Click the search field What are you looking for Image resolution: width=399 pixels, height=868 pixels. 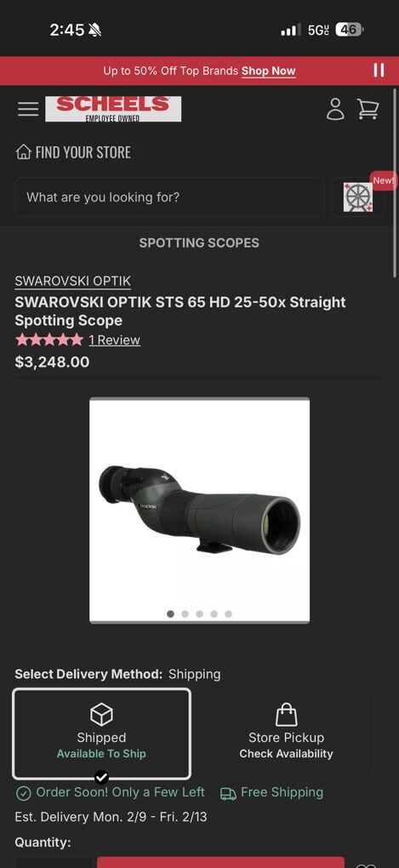[169, 197]
